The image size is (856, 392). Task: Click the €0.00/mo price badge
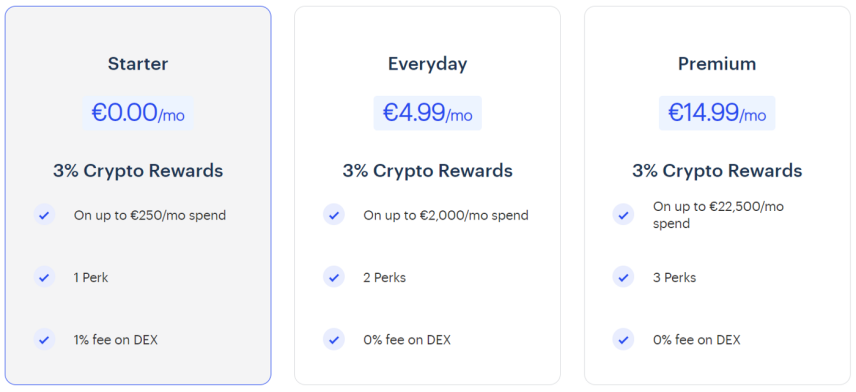click(x=138, y=113)
